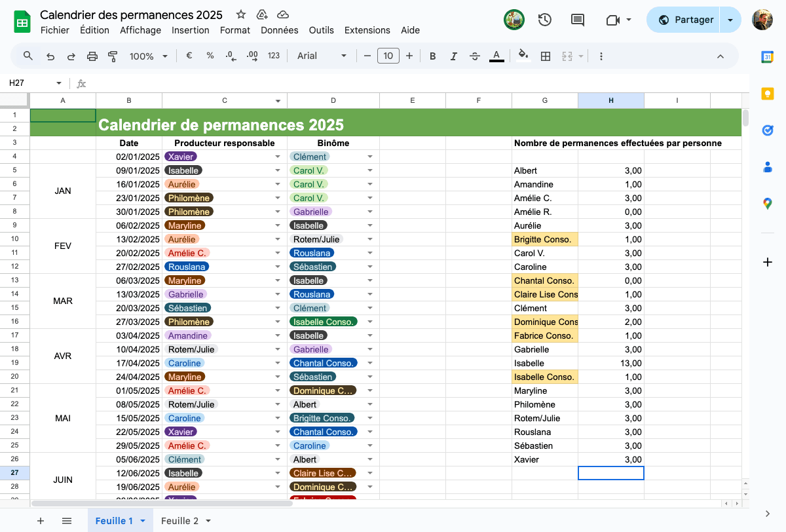Viewport: 786px width, 532px height.
Task: Check the cloud document status icon
Action: (283, 14)
